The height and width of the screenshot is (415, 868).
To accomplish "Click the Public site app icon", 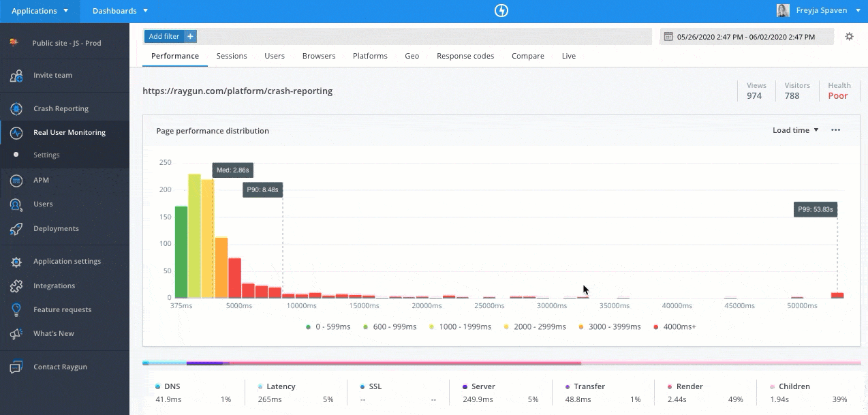I will pyautogui.click(x=14, y=43).
